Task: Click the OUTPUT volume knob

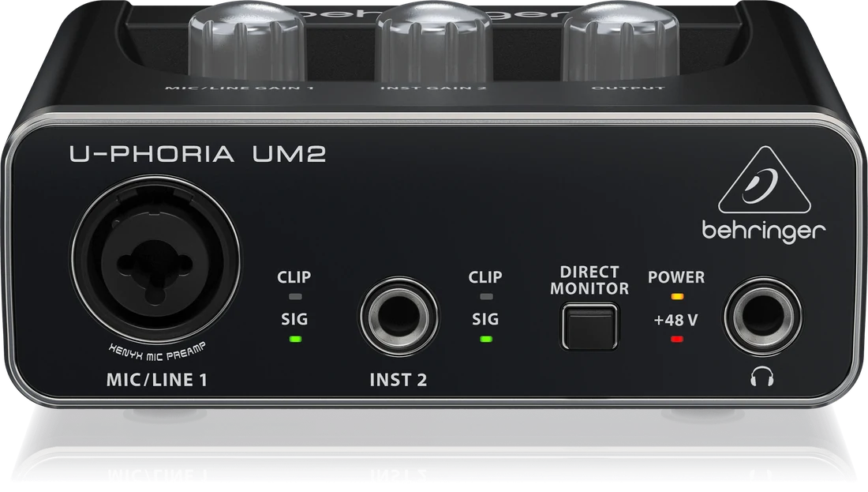Action: (x=620, y=40)
